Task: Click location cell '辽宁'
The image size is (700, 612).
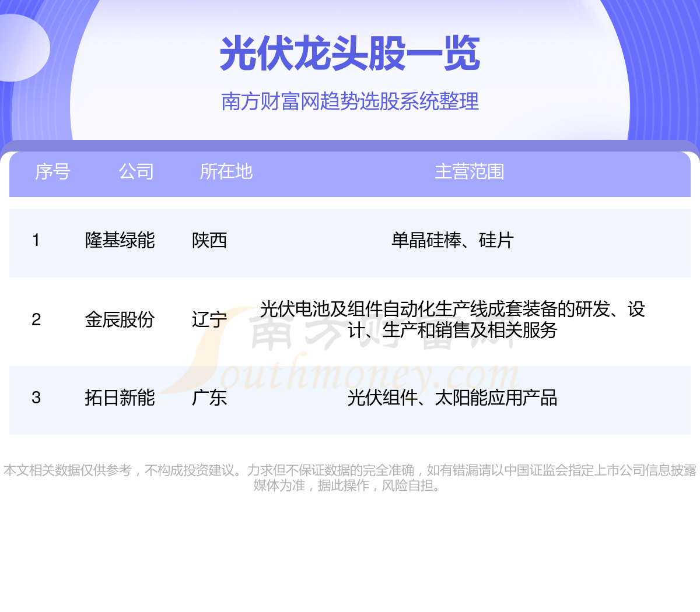Action: [209, 319]
